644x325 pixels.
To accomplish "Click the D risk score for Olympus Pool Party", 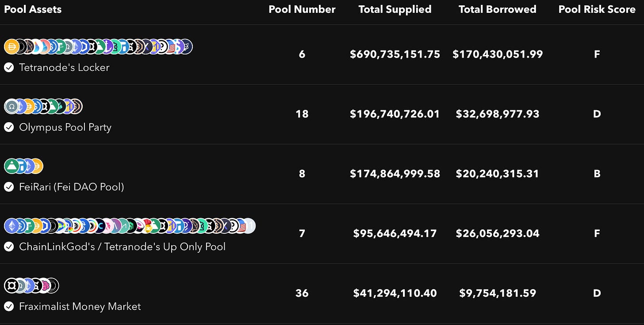I will click(x=597, y=114).
